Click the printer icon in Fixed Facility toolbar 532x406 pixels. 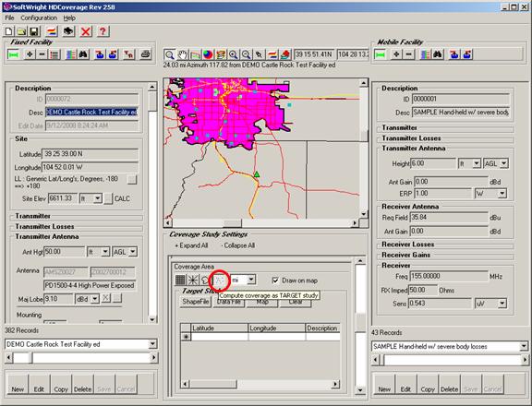(x=146, y=54)
